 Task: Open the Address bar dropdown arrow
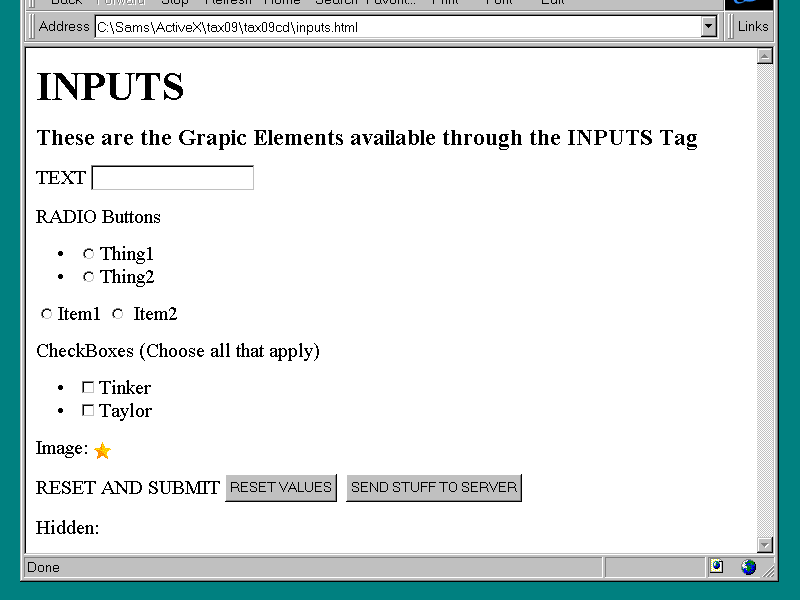(x=709, y=27)
